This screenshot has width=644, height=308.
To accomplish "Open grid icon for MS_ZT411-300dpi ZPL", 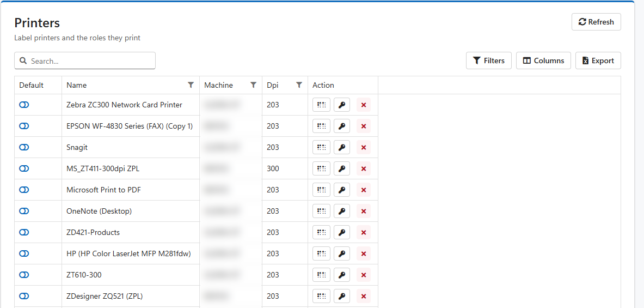I will tap(321, 168).
